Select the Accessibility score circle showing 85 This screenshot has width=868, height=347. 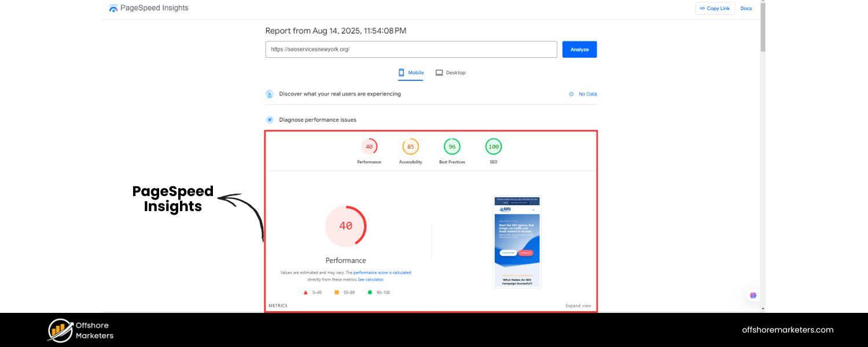coord(410,146)
